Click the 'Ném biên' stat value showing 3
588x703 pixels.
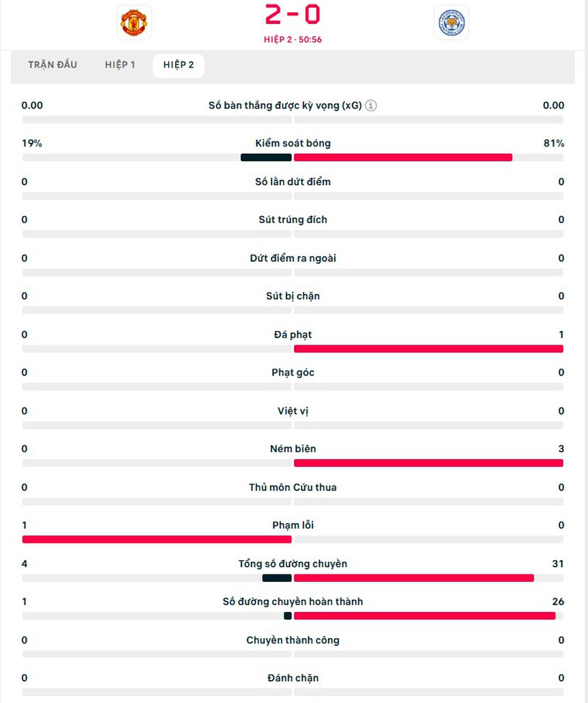pyautogui.click(x=561, y=448)
